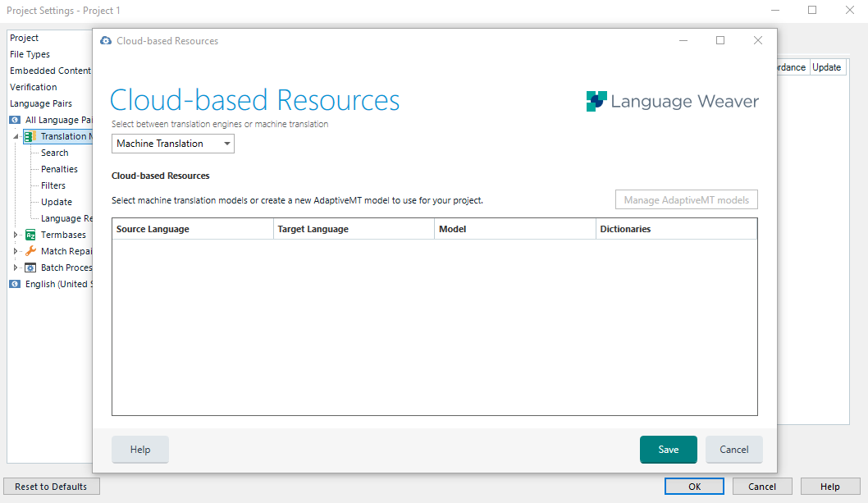Click the Update tab header in results grid
This screenshot has width=868, height=503.
click(827, 66)
